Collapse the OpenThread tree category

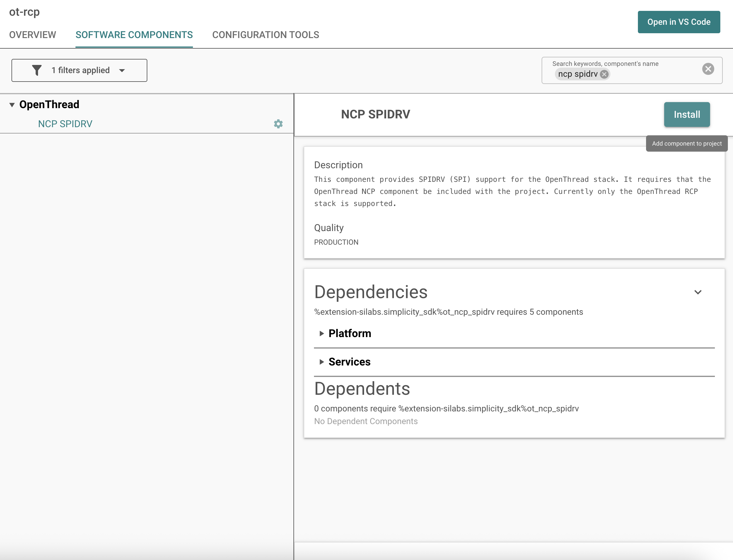pos(12,105)
